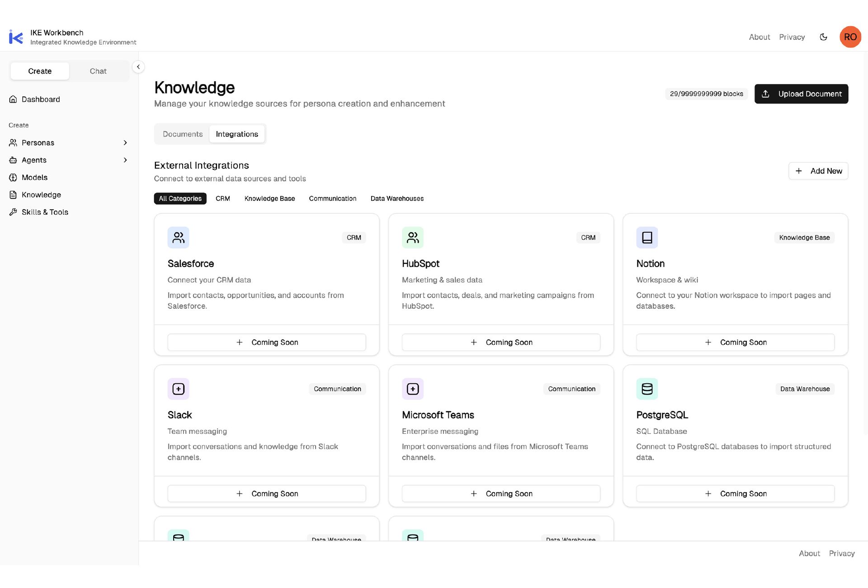Click the CRM tag on HubSpot card
868x588 pixels.
point(588,238)
